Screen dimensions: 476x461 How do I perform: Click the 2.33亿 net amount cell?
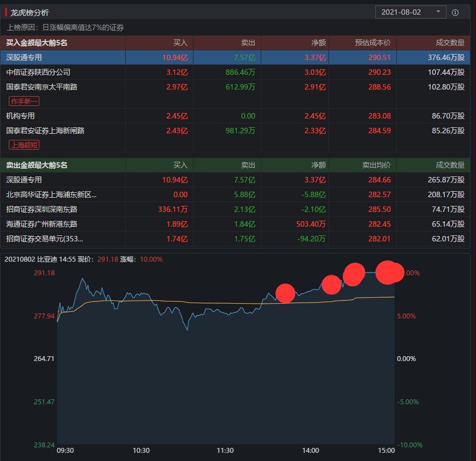[x=315, y=131]
